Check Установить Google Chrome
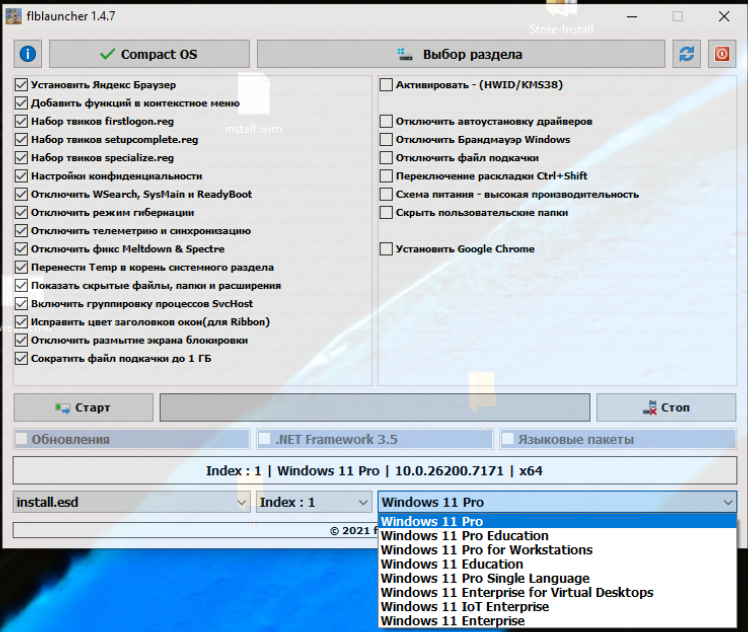Screen dimensions: 748x632 click(x=386, y=249)
